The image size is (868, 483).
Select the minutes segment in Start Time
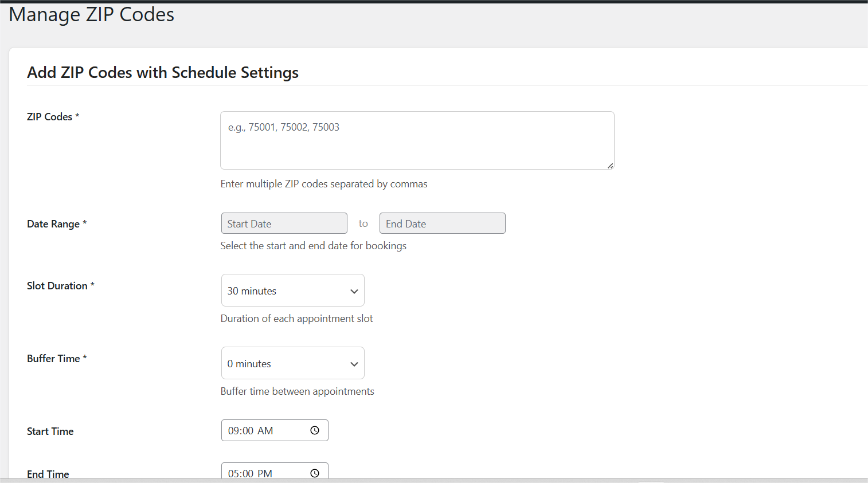click(x=248, y=431)
